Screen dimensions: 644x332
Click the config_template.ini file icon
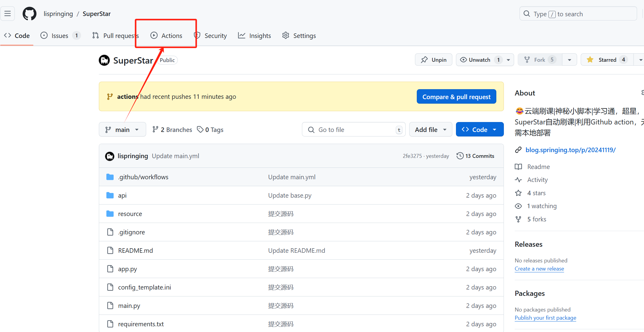tap(110, 287)
